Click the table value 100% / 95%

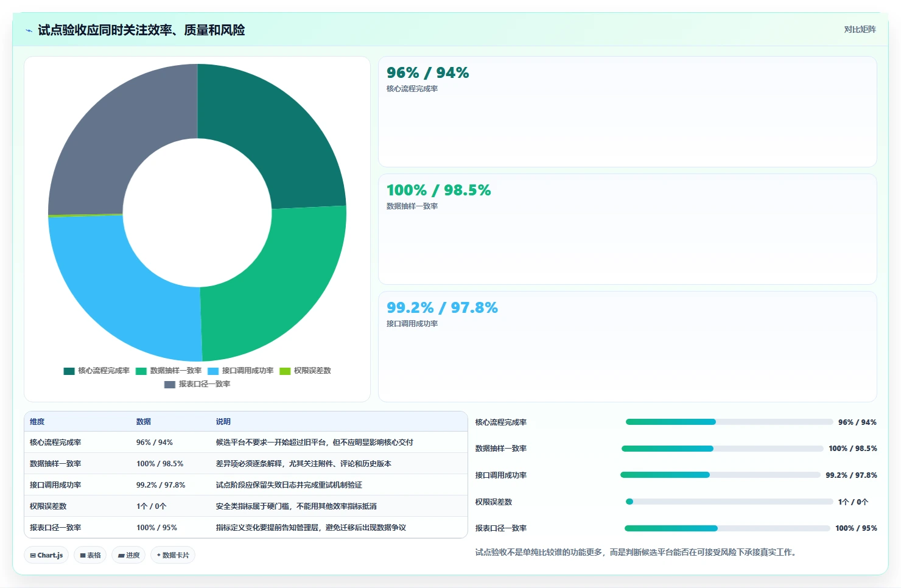156,528
